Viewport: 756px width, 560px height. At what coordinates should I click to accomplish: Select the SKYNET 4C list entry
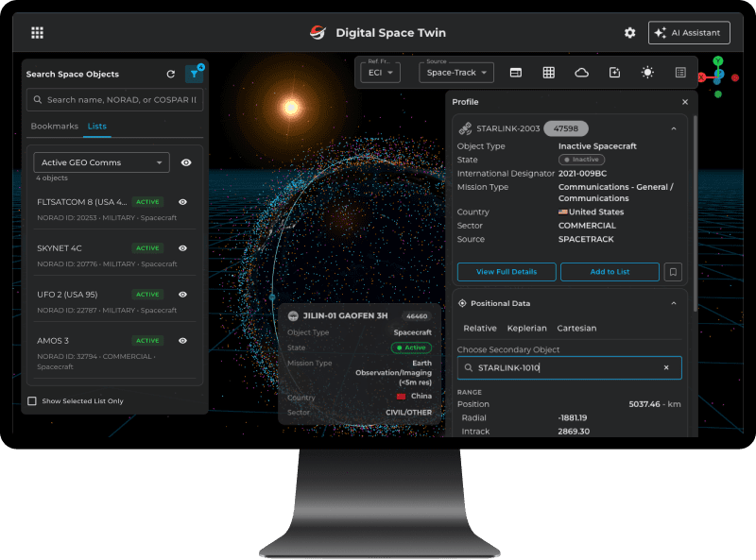(114, 255)
